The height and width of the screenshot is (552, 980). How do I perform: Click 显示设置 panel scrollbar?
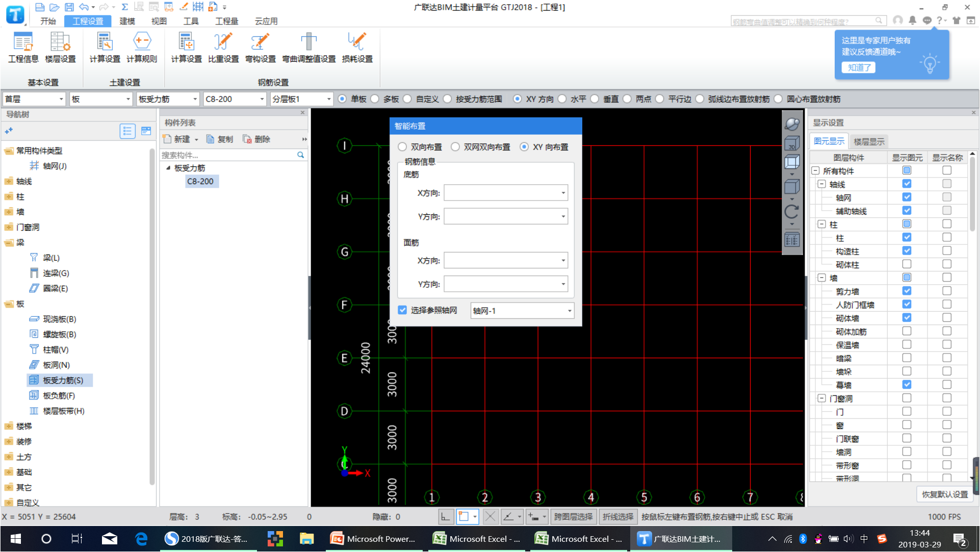click(x=972, y=194)
